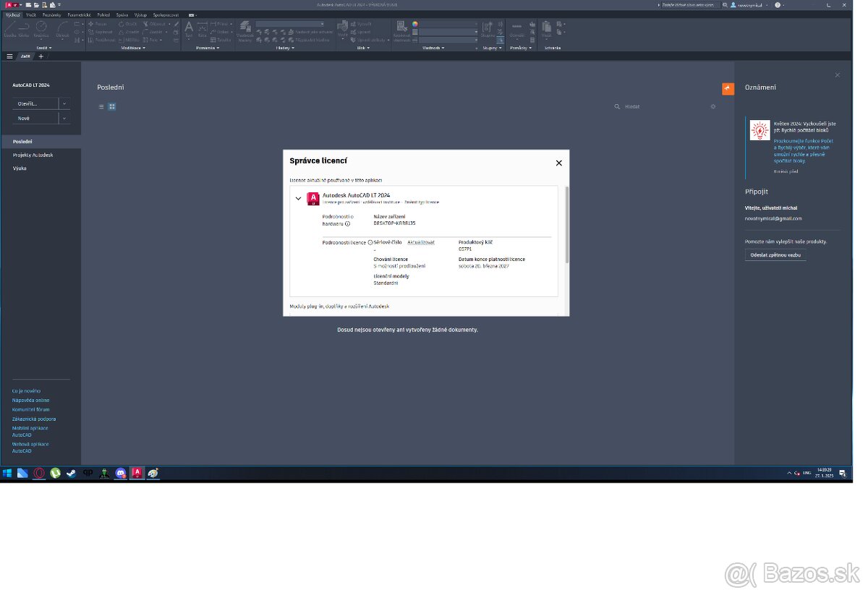Click the orange announcements pin icon

728,88
